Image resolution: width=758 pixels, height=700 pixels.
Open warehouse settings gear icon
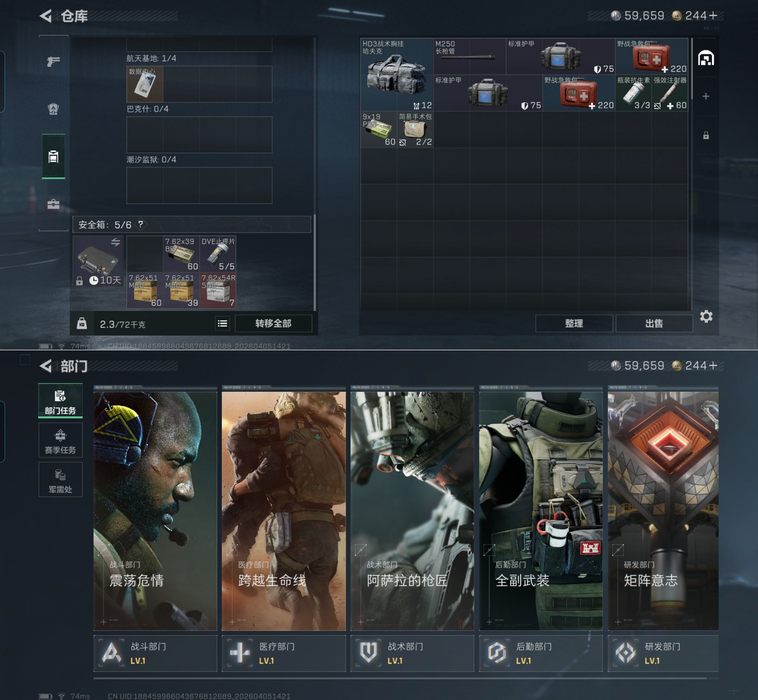tap(706, 316)
